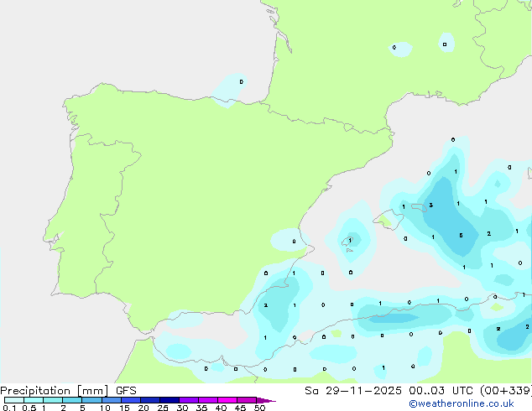Pick the 30–35 mm purple legend swatch
This screenshot has height=411, width=532.
pos(189,400)
